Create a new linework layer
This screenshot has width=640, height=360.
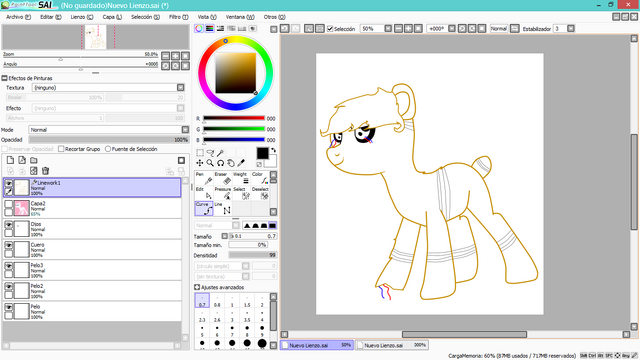[22, 160]
